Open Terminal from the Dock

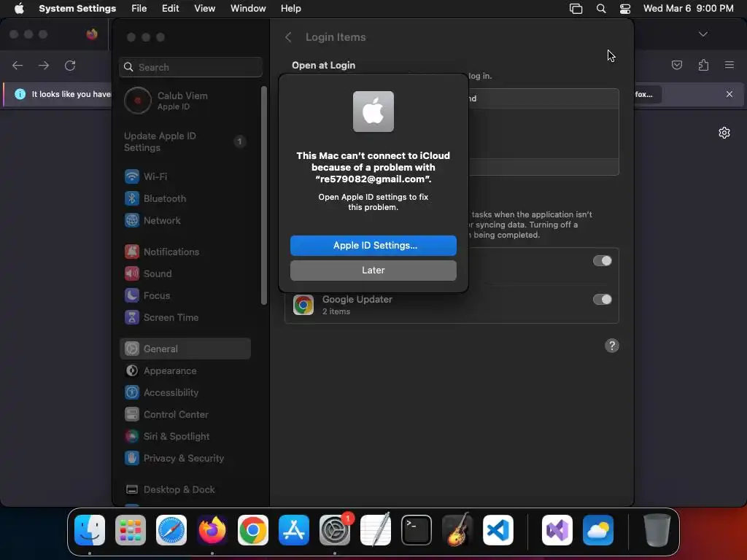pyautogui.click(x=417, y=530)
